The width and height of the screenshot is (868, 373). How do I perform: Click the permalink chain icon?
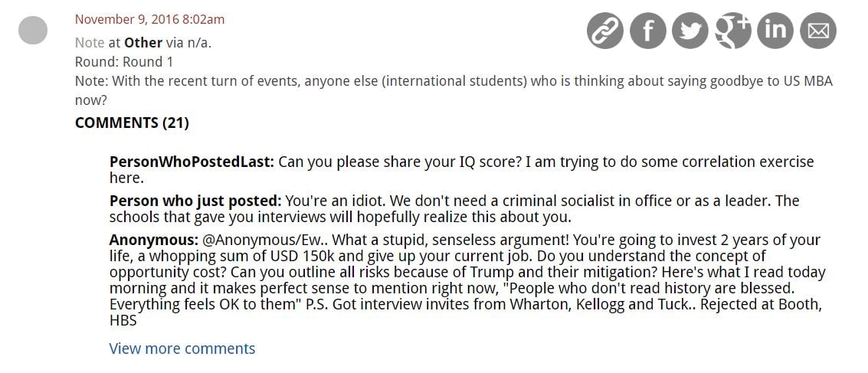pos(605,31)
